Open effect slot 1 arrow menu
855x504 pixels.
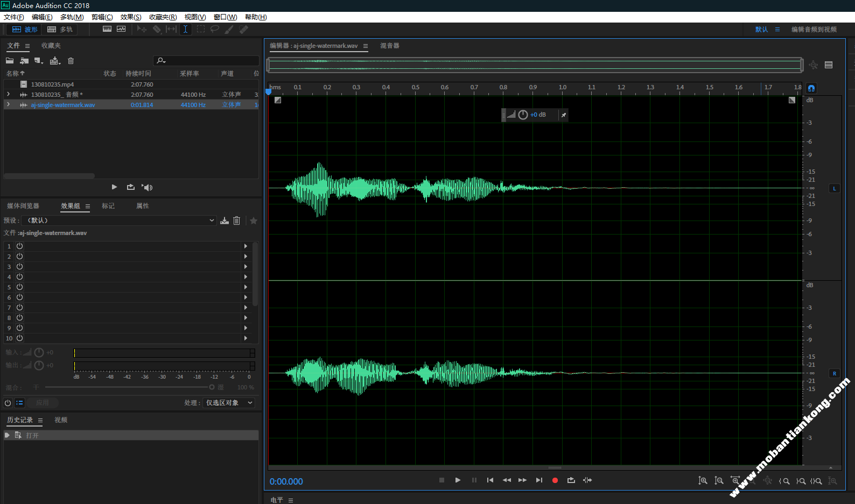pyautogui.click(x=246, y=246)
